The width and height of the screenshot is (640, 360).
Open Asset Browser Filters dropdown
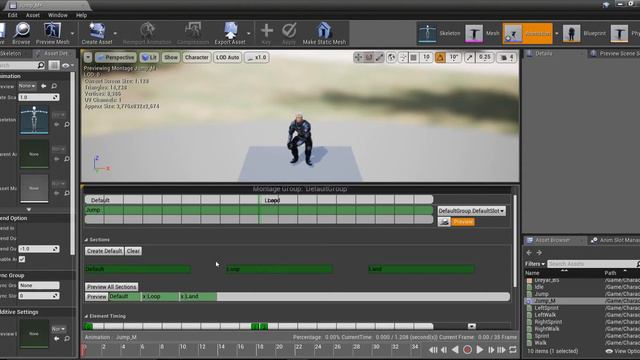tap(535, 264)
